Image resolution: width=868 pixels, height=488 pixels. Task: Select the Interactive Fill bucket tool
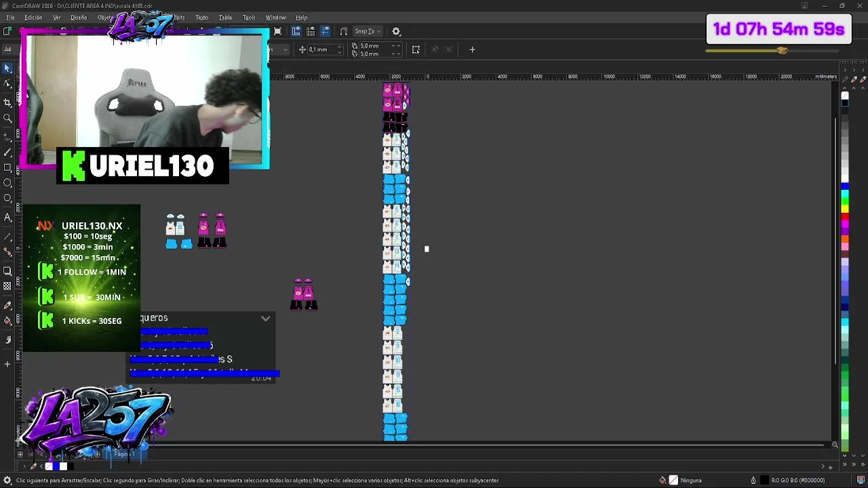click(7, 321)
